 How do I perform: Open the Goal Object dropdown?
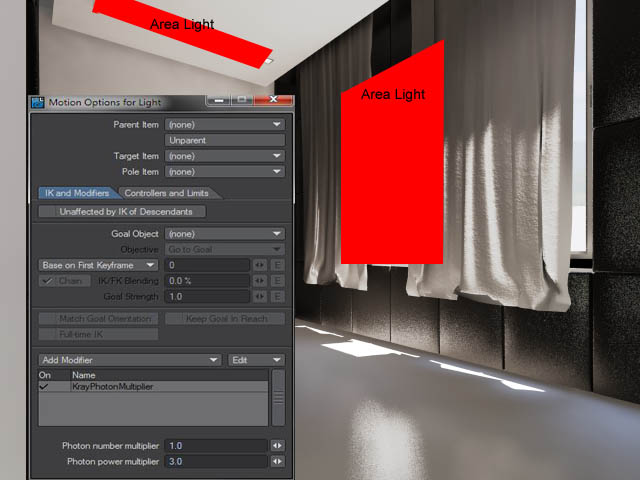pos(225,234)
